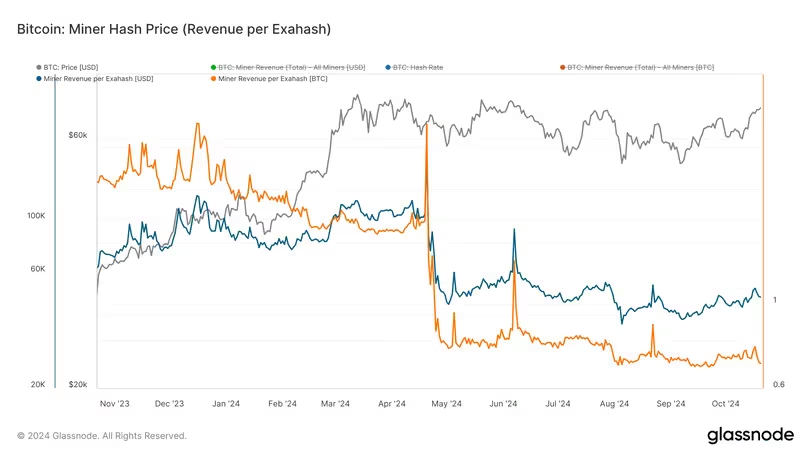Click the red-orange Miner Revenue (Total) [BTC] legend dot
This screenshot has height=456, width=811.
pyautogui.click(x=563, y=67)
